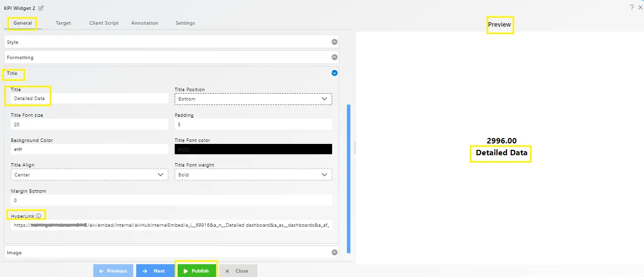Image resolution: width=644 pixels, height=277 pixels.
Task: Switch to the Target tab
Action: click(x=63, y=23)
